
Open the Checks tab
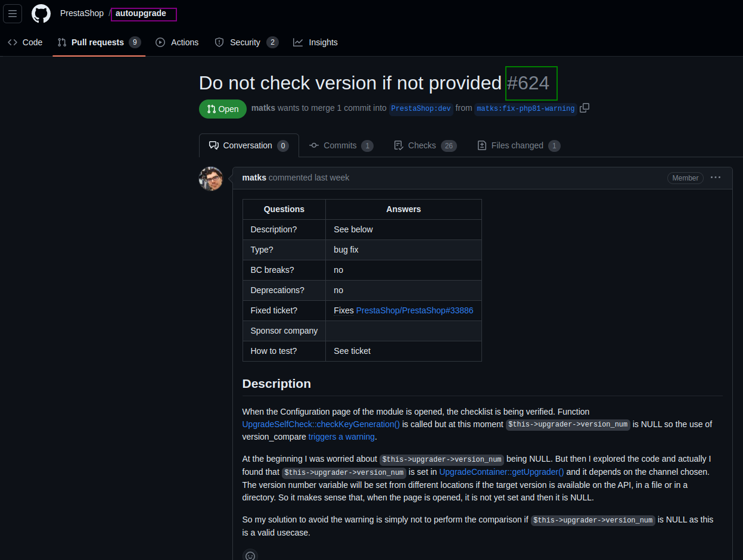pyautogui.click(x=425, y=145)
